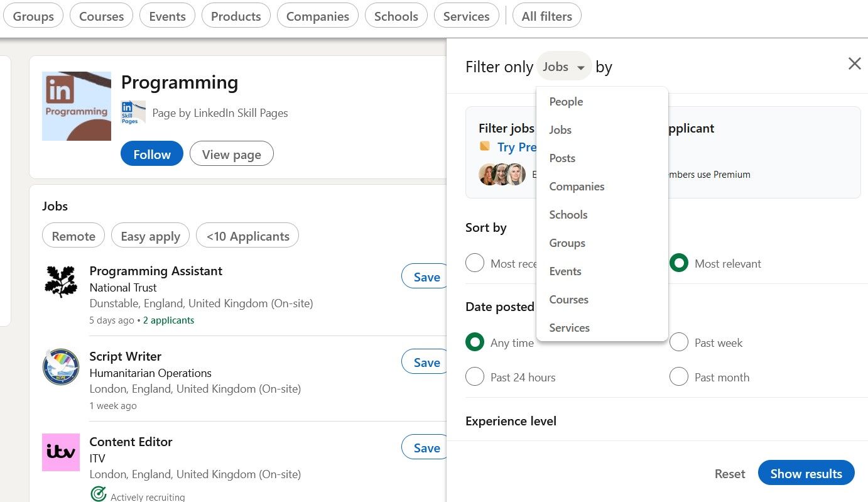The width and height of the screenshot is (868, 502).
Task: Click the Actively recruiting target icon
Action: pos(99,494)
